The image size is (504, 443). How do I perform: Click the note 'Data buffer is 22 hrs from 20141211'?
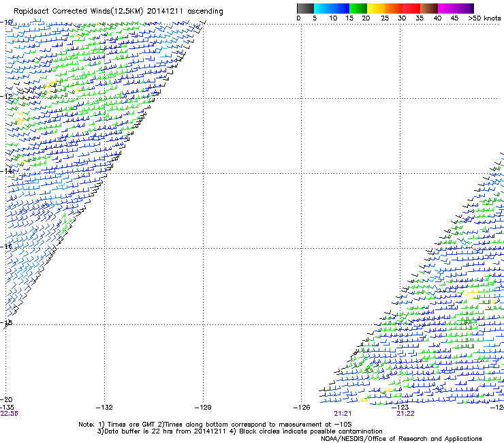[165, 431]
